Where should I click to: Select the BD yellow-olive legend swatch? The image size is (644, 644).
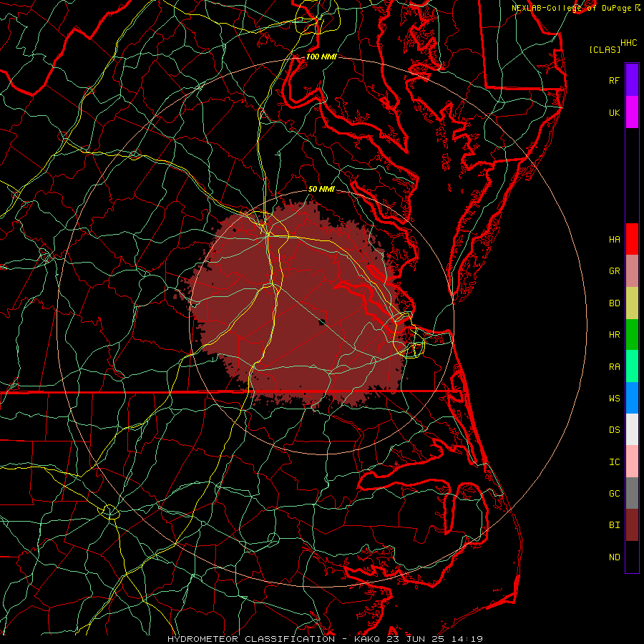click(x=632, y=303)
